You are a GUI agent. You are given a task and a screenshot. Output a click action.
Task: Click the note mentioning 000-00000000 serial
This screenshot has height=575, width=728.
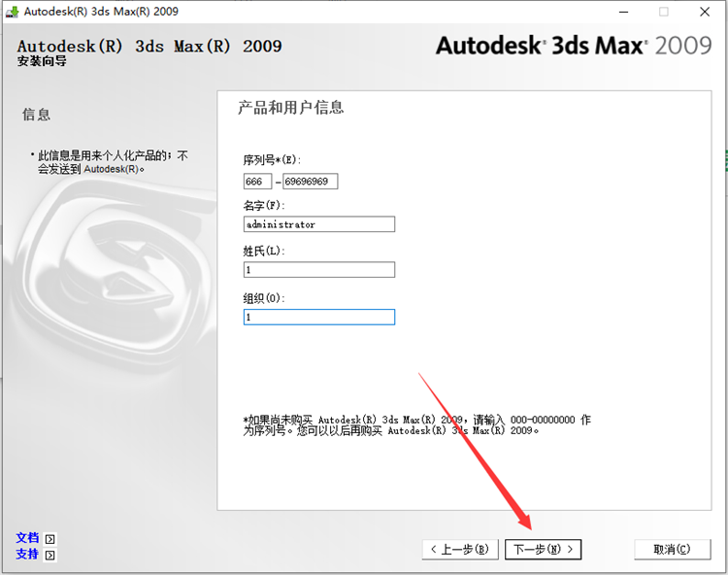point(417,425)
